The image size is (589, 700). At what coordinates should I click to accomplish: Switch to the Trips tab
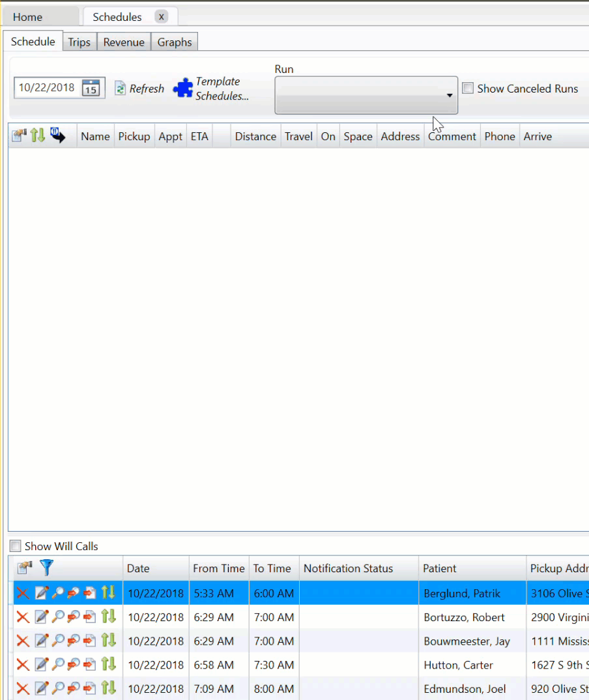pyautogui.click(x=79, y=42)
